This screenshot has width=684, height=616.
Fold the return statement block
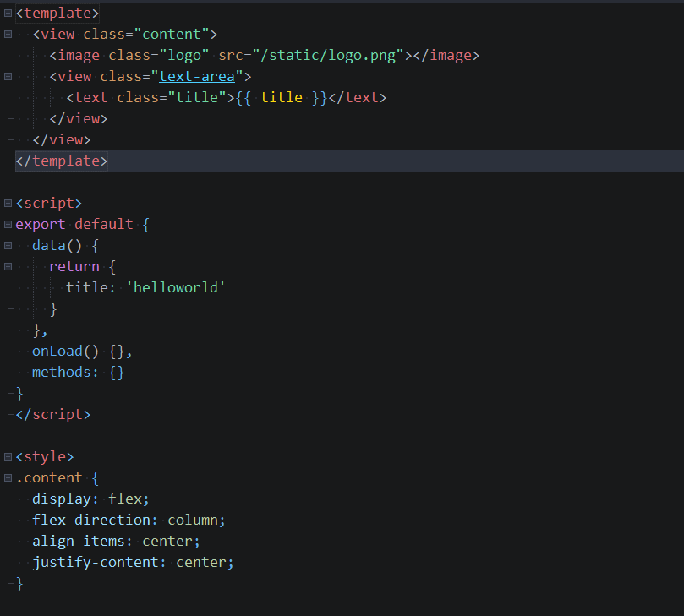8,266
